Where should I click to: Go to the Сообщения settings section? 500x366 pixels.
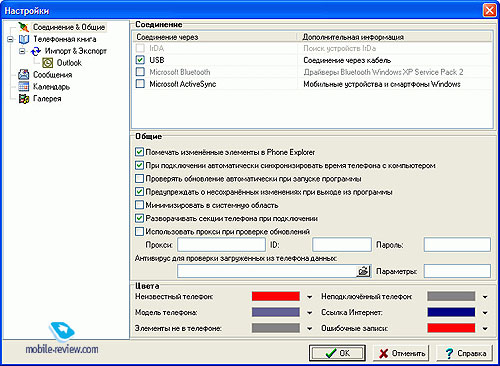pyautogui.click(x=52, y=75)
